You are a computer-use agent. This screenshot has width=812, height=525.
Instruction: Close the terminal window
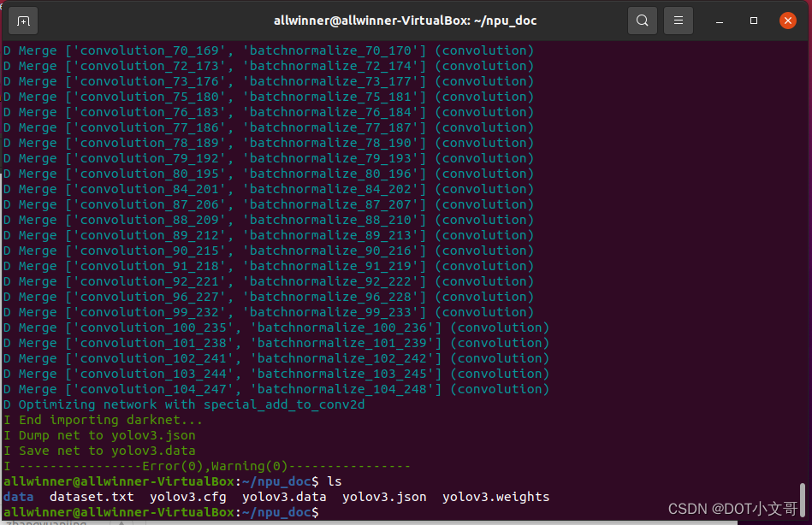[788, 21]
